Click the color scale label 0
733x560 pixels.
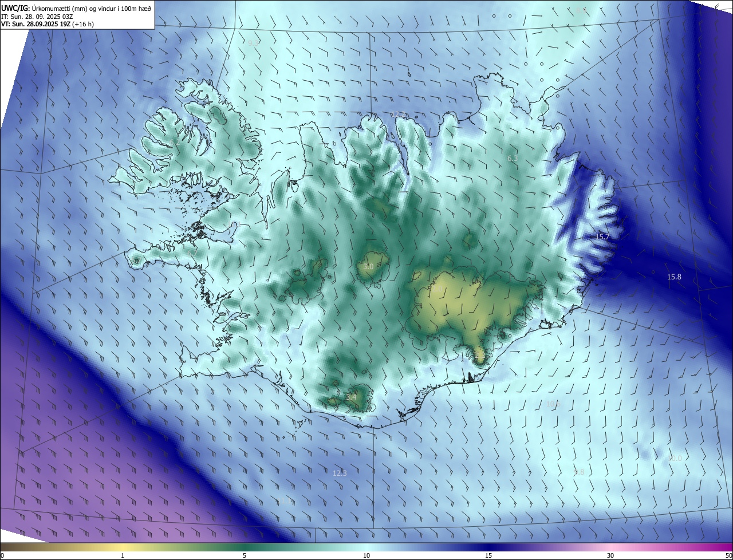(x=2, y=555)
